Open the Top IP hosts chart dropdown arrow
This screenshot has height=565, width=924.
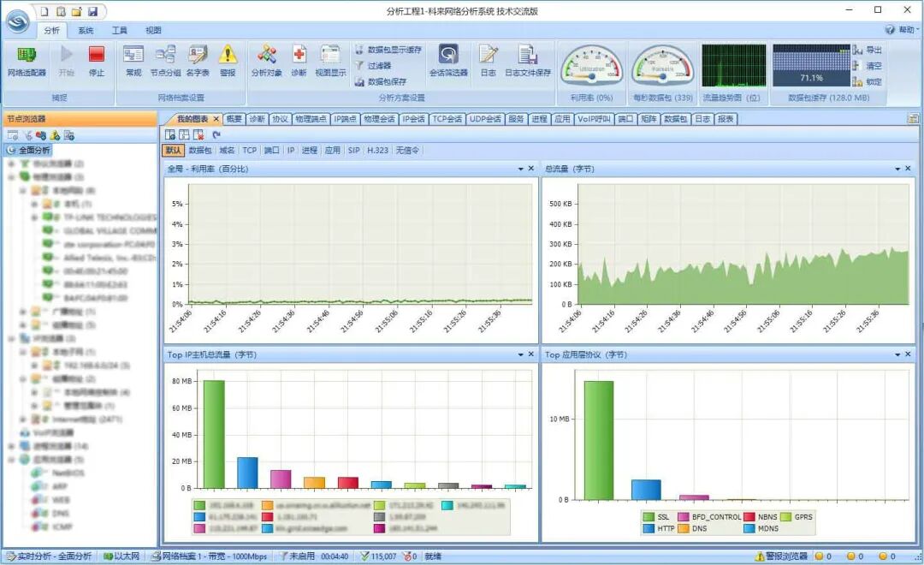(520, 354)
